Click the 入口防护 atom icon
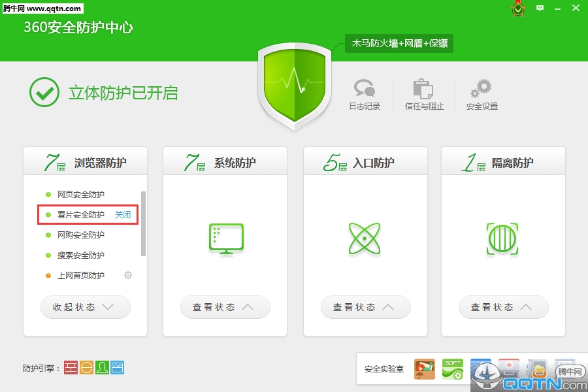This screenshot has width=588, height=392. 365,238
